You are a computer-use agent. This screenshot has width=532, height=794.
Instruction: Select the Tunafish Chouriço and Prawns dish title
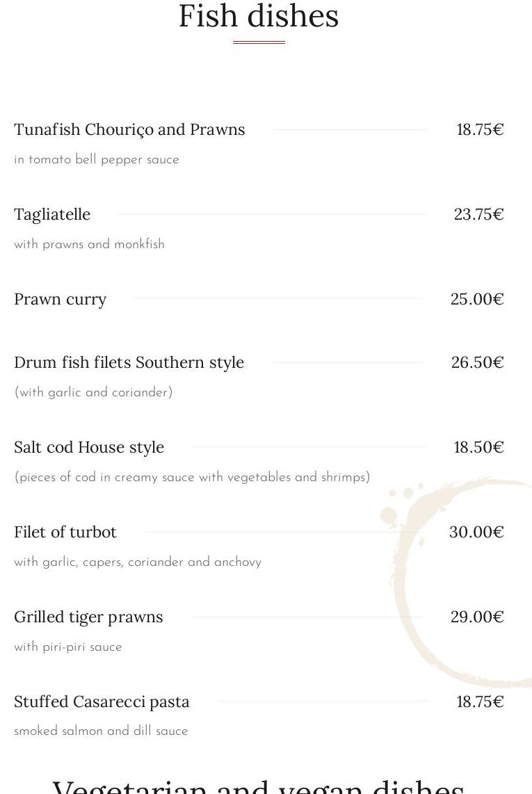(129, 130)
